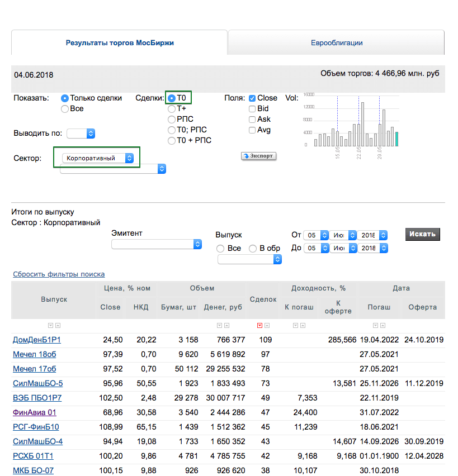Select the Т0 + РПС option
Screen dimensions: 458x476
click(172, 141)
